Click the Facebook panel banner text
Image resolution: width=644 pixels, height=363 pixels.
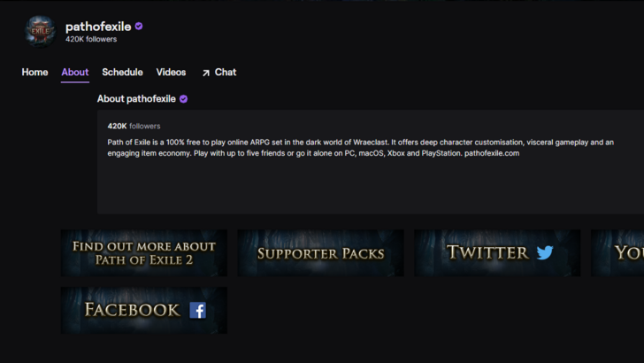[132, 310]
